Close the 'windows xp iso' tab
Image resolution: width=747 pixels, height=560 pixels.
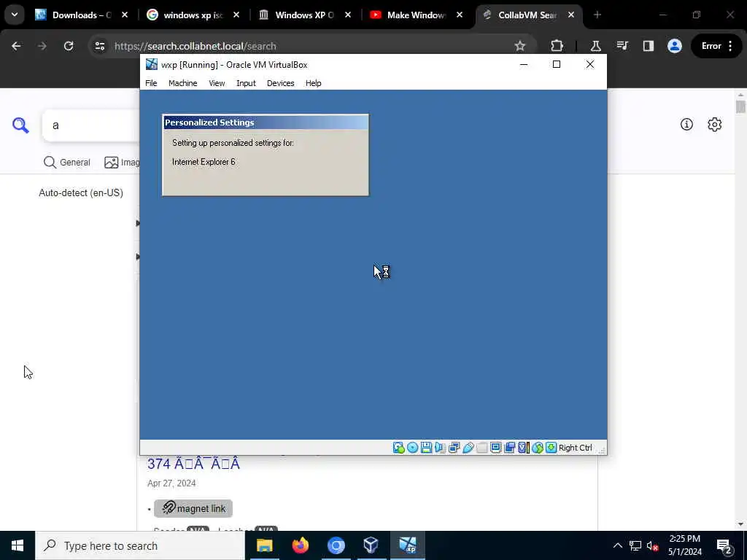236,15
